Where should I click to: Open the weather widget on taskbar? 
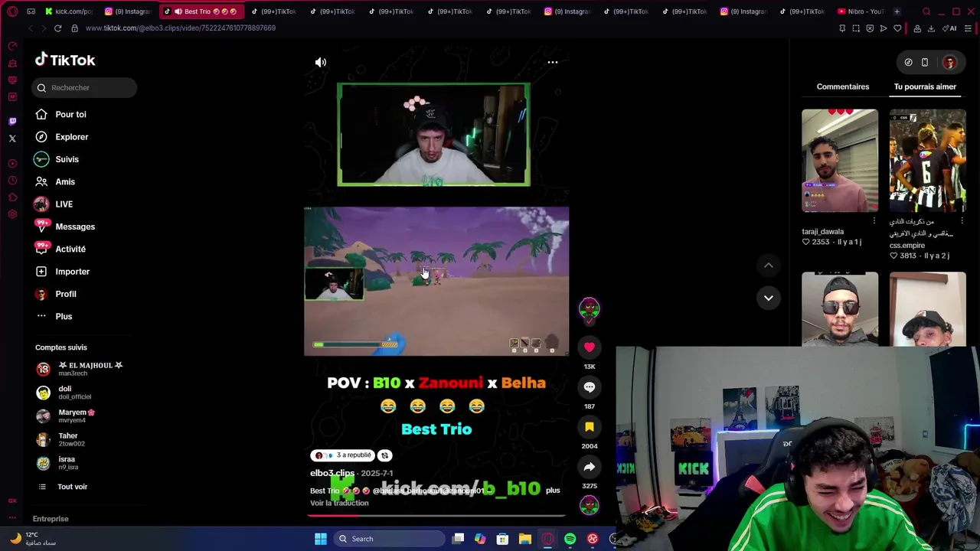(34, 539)
